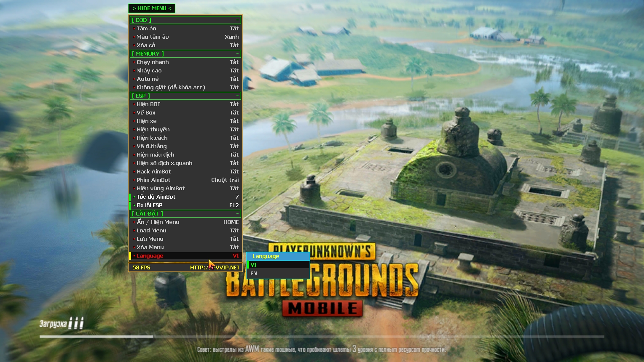Click the highlighted Language row

185,256
